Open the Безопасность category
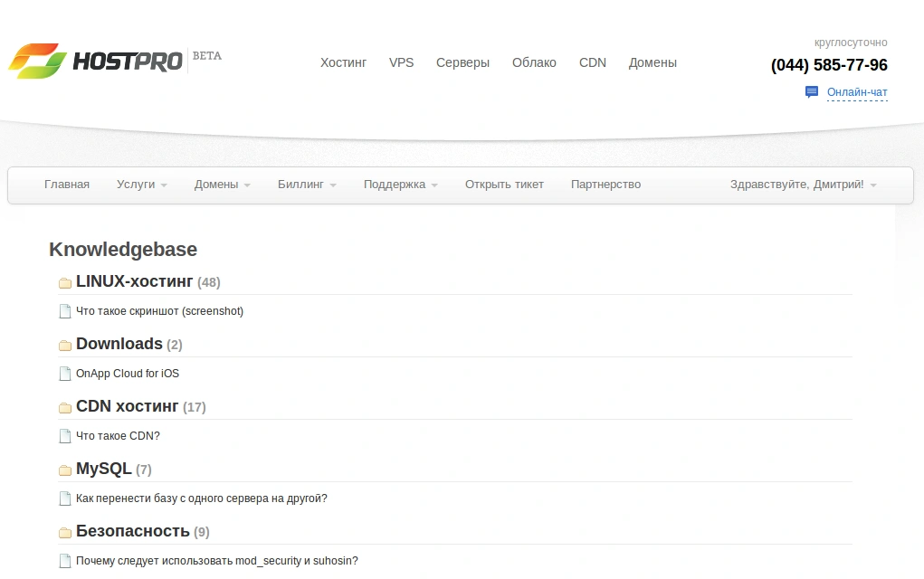The image size is (924, 579). pyautogui.click(x=133, y=531)
